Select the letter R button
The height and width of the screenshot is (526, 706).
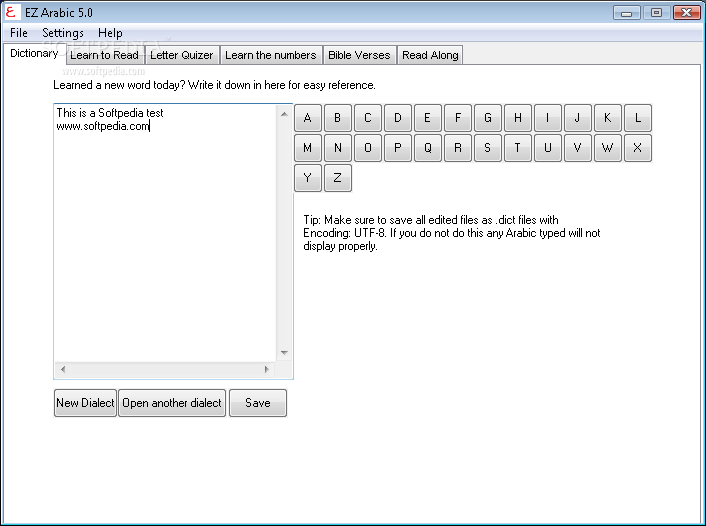click(458, 148)
